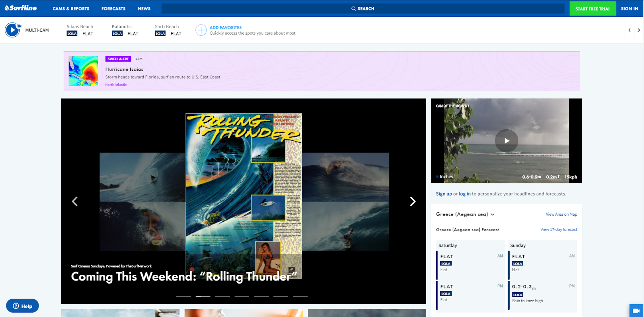Click the Sarti Beach LOLA badge
This screenshot has width=644, height=317.
160,34
